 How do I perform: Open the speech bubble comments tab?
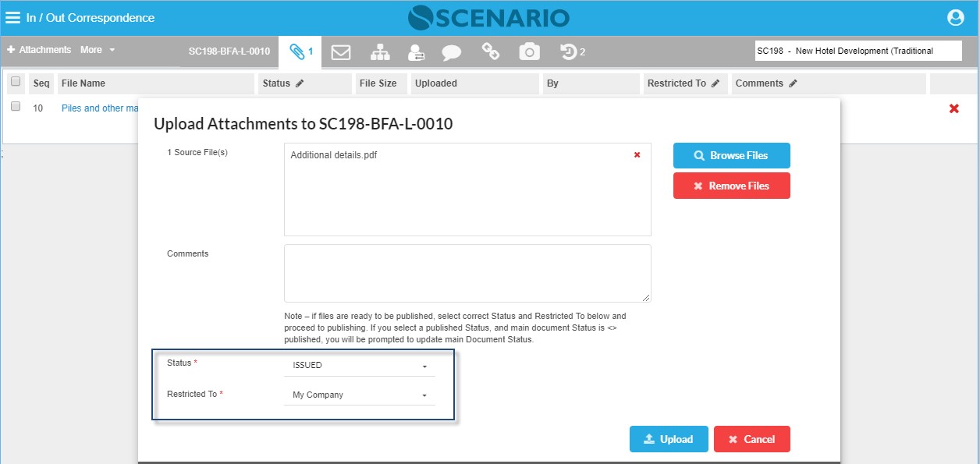[x=451, y=53]
